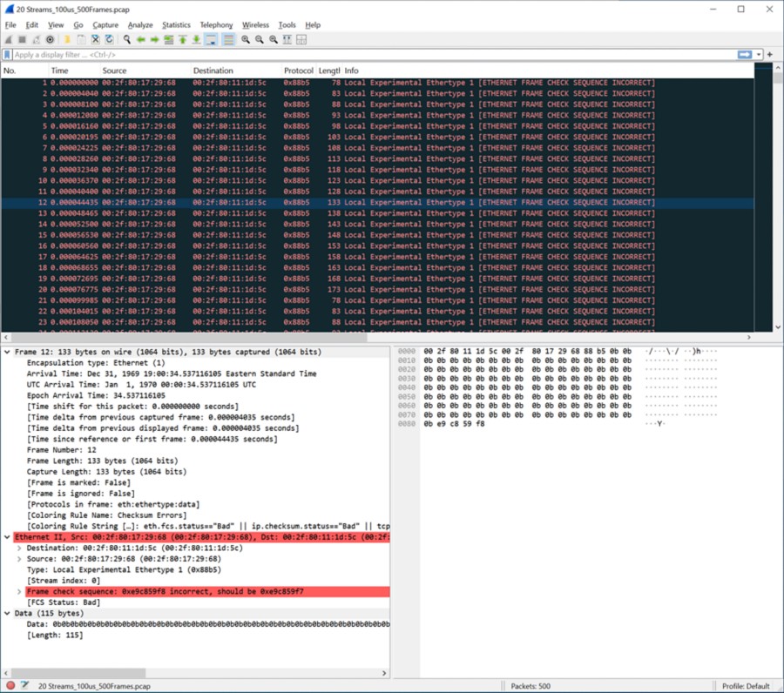Click the Reload this file toolbar icon
The height and width of the screenshot is (693, 784).
[109, 39]
